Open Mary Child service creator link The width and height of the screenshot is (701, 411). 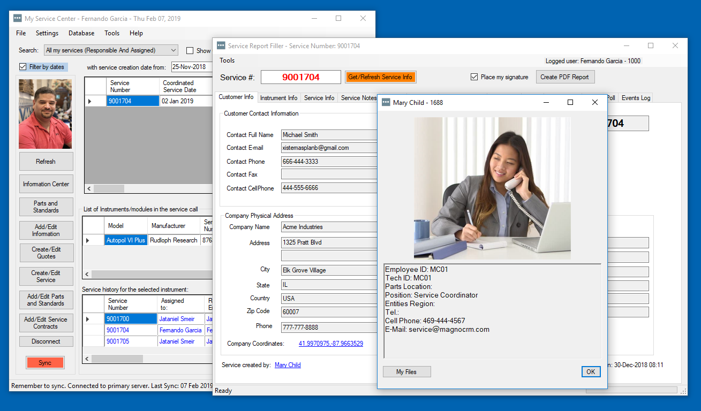click(287, 365)
